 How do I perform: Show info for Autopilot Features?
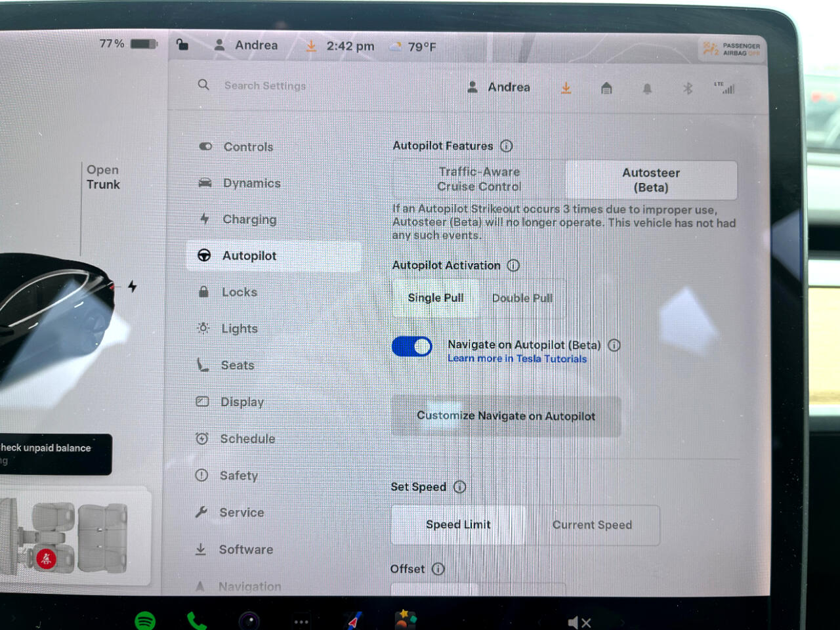(507, 146)
